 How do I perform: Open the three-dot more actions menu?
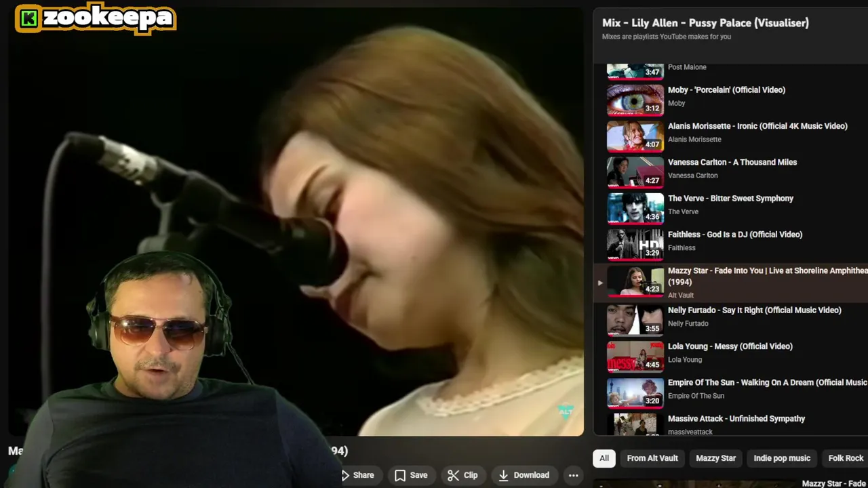tap(573, 475)
